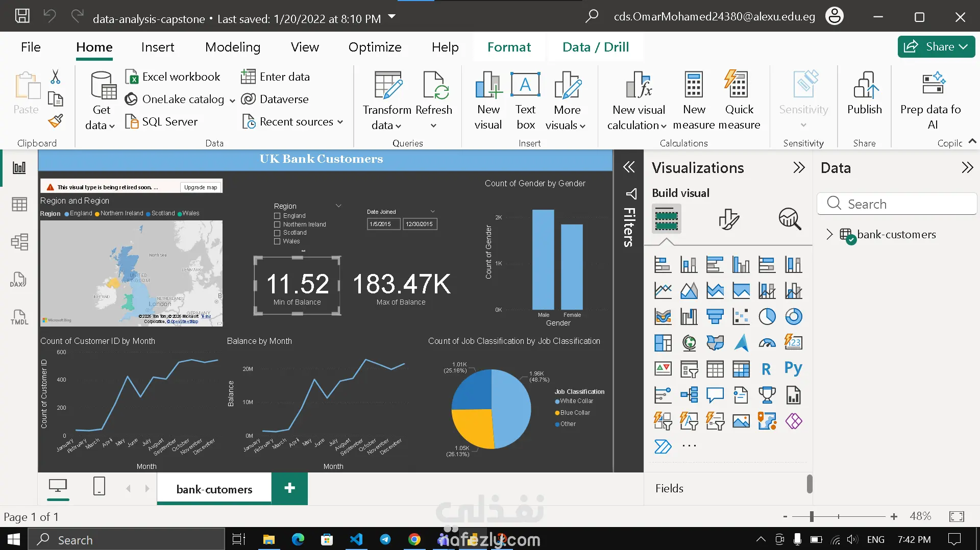Open the File menu

(31, 47)
